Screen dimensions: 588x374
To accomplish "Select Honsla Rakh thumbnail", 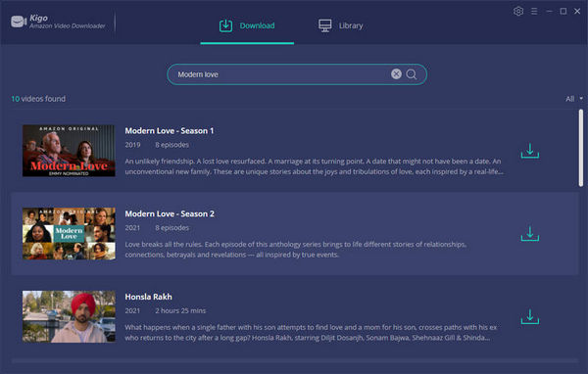I will 69,316.
